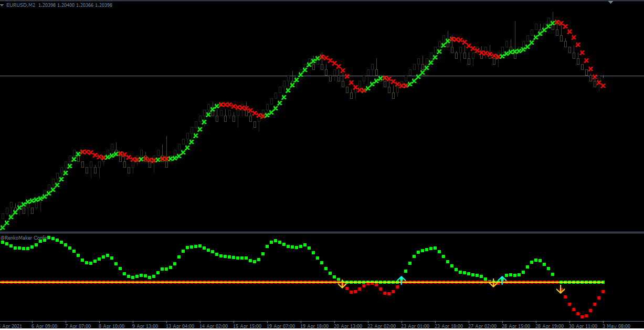
Task: Click the orange down arrow near 27 Apr
Action: [x=493, y=284]
